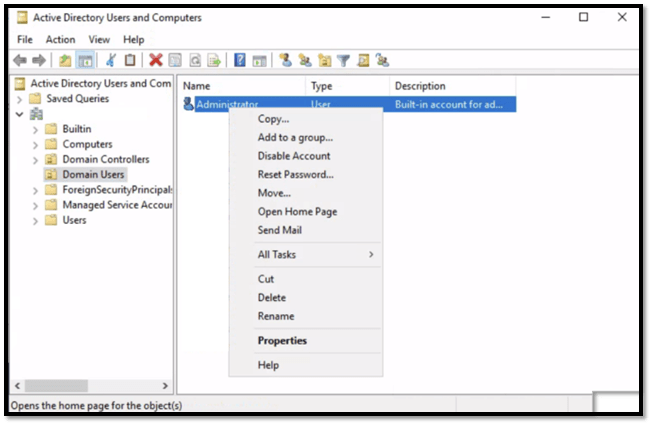Select the Builtin tree node
The width and height of the screenshot is (650, 424).
click(x=77, y=129)
